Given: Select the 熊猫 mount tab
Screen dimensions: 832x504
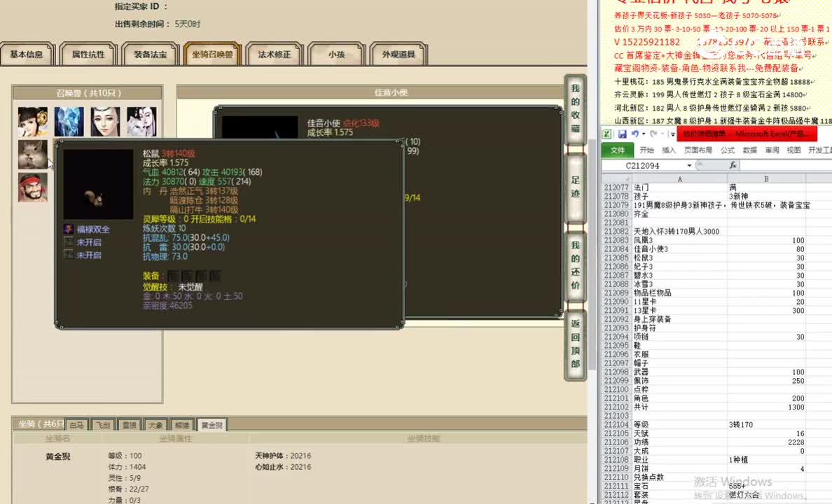Looking at the screenshot, I should click(x=182, y=425).
